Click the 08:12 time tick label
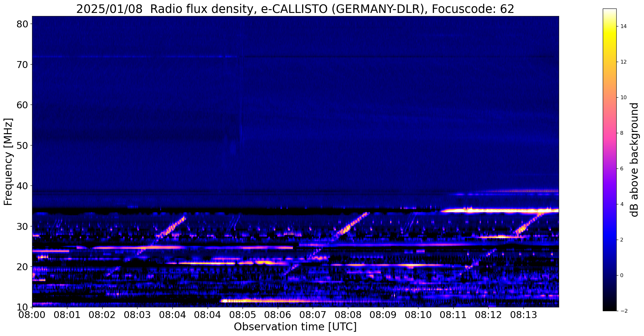Viewport: 644px width, 336px height. pos(489,315)
